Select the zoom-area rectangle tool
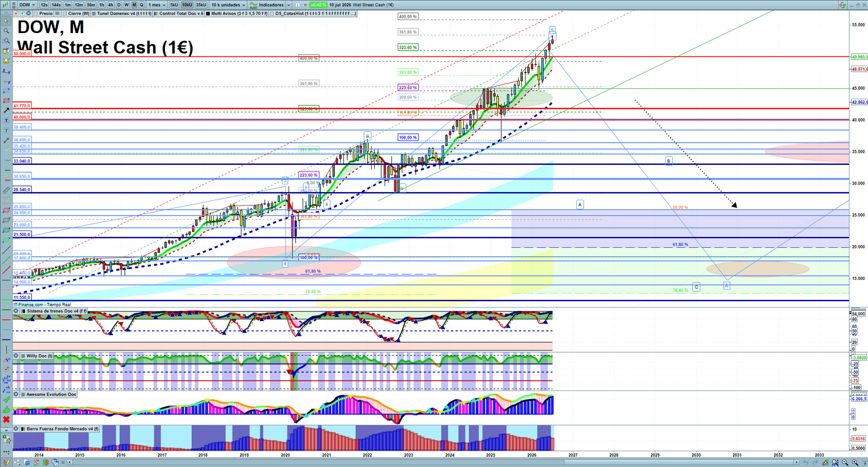 tap(7, 40)
